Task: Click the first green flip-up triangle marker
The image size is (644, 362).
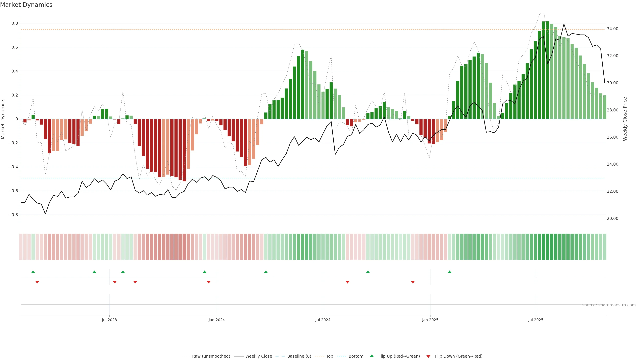Action: [x=33, y=272]
